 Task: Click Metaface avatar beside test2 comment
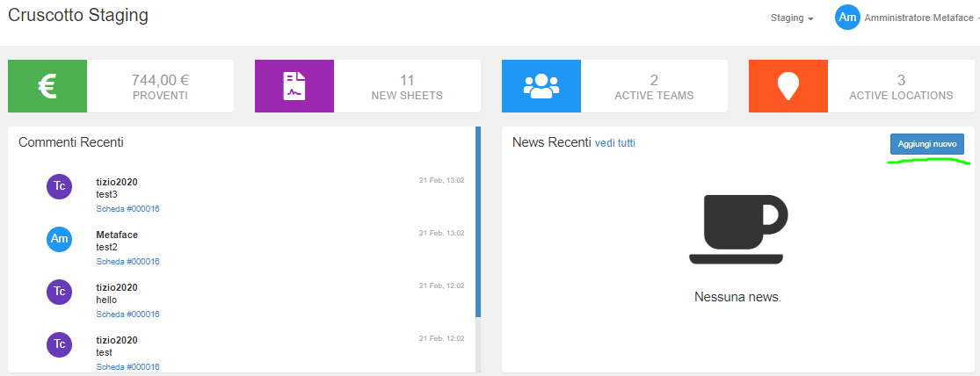[59, 238]
